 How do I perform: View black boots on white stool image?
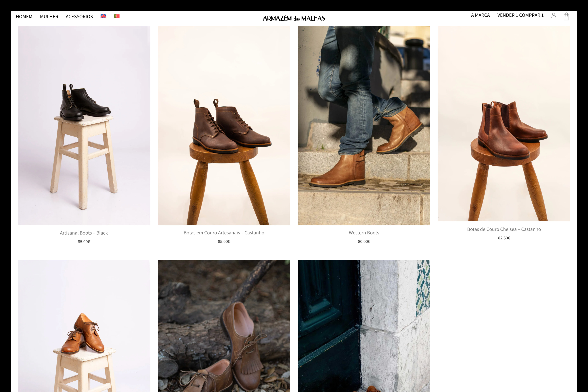pyautogui.click(x=84, y=125)
